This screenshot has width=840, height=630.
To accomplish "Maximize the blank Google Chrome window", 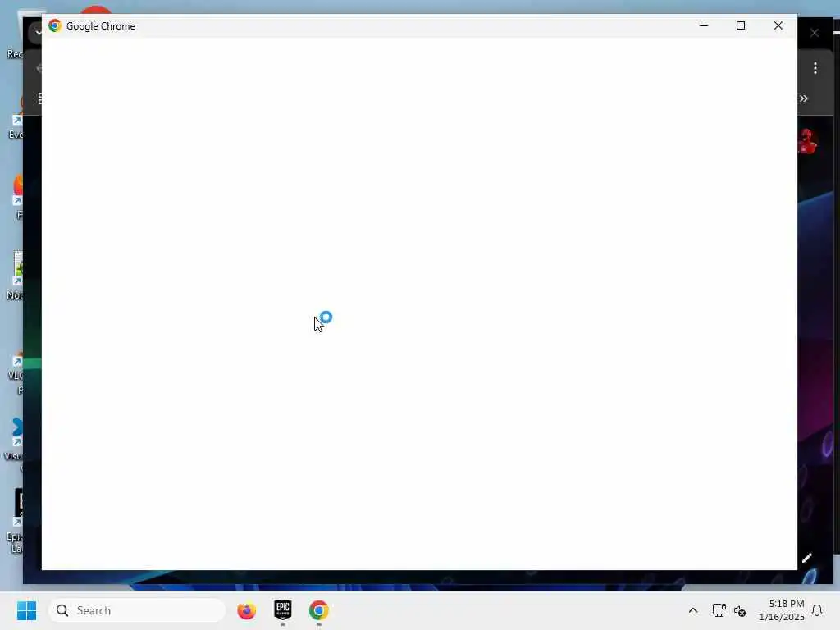I will click(x=741, y=25).
